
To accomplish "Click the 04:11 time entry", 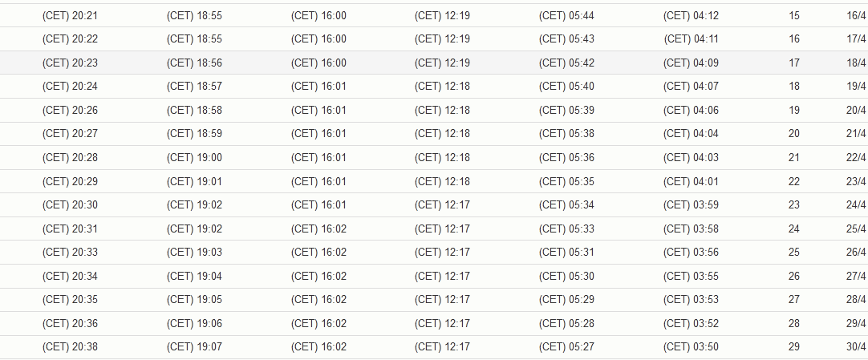I will tap(692, 39).
